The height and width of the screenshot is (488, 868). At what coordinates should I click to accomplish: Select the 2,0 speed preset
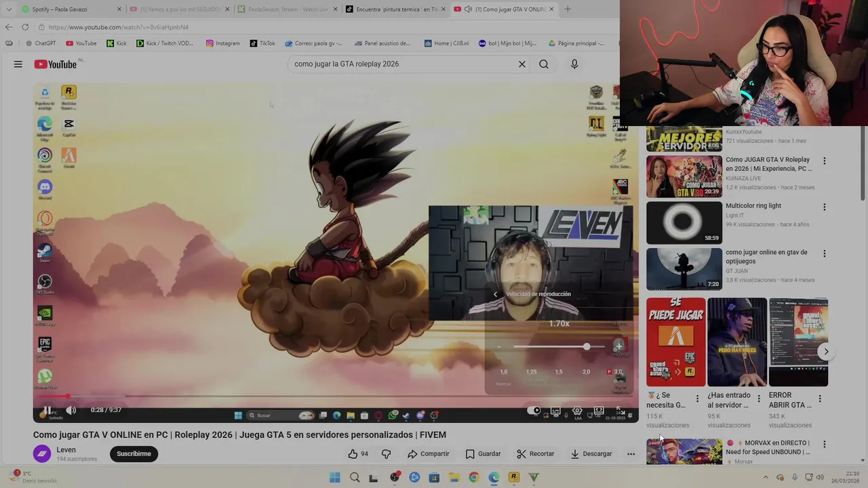pos(587,372)
